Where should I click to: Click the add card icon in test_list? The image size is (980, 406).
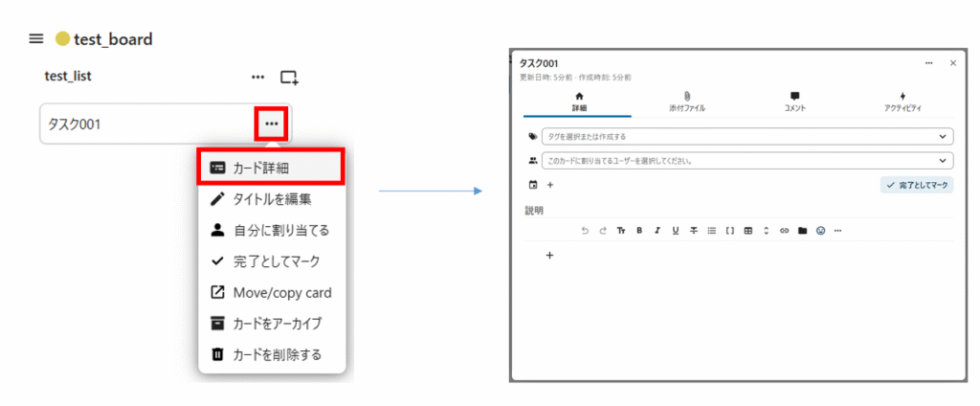click(x=289, y=77)
